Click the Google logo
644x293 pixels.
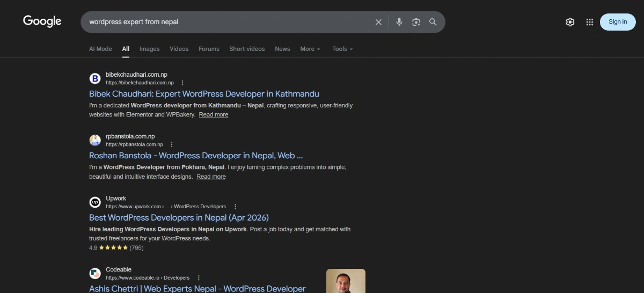(x=42, y=21)
